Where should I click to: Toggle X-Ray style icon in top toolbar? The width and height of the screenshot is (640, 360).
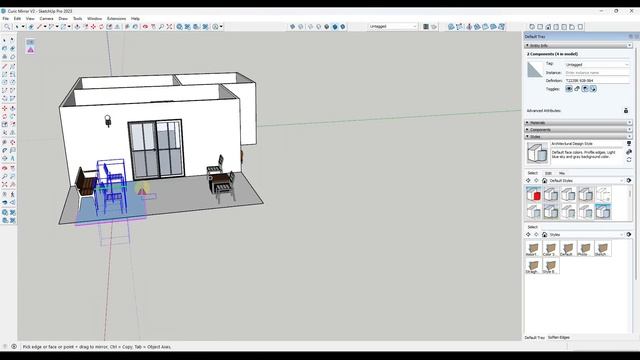293,27
